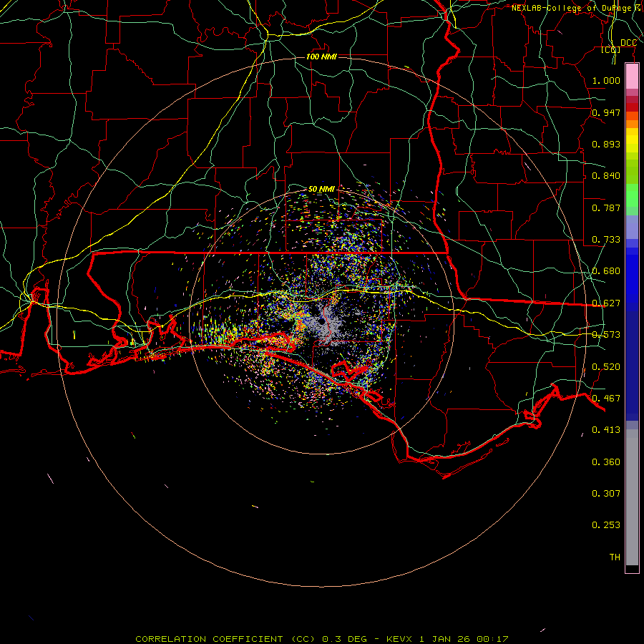Select the 0.627 scale value
The height and width of the screenshot is (644, 644).
click(606, 303)
